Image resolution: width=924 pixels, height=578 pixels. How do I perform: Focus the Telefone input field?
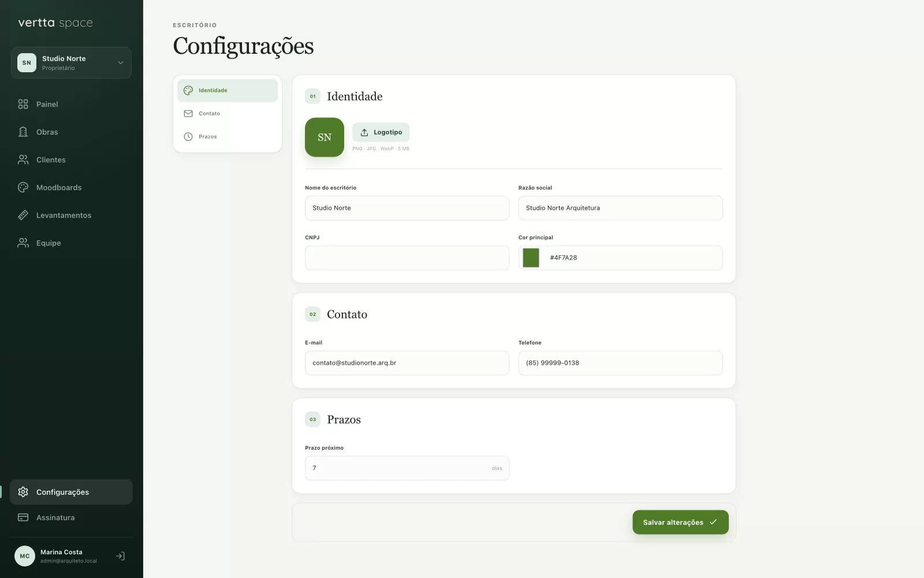pos(620,363)
